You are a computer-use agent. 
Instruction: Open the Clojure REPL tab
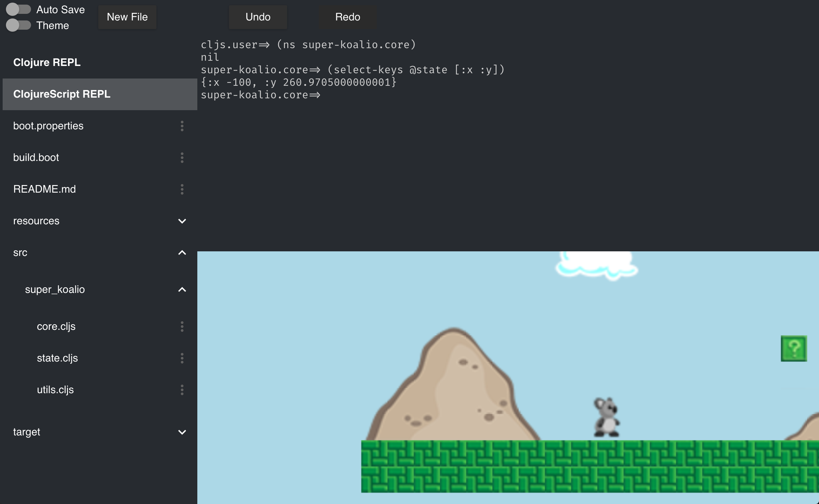pyautogui.click(x=100, y=62)
